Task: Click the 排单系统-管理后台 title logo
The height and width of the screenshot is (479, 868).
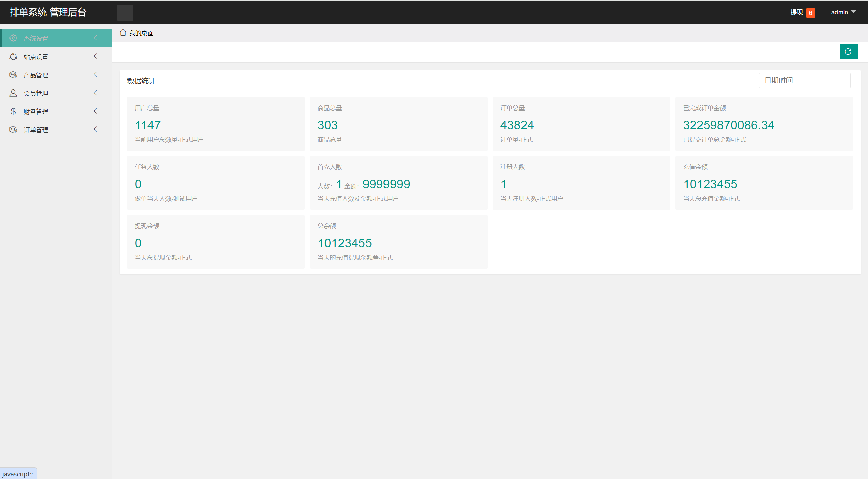Action: point(48,12)
